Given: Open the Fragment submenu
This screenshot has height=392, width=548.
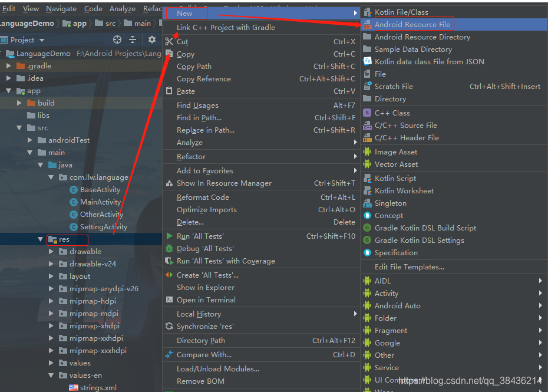Looking at the screenshot, I should [454, 331].
